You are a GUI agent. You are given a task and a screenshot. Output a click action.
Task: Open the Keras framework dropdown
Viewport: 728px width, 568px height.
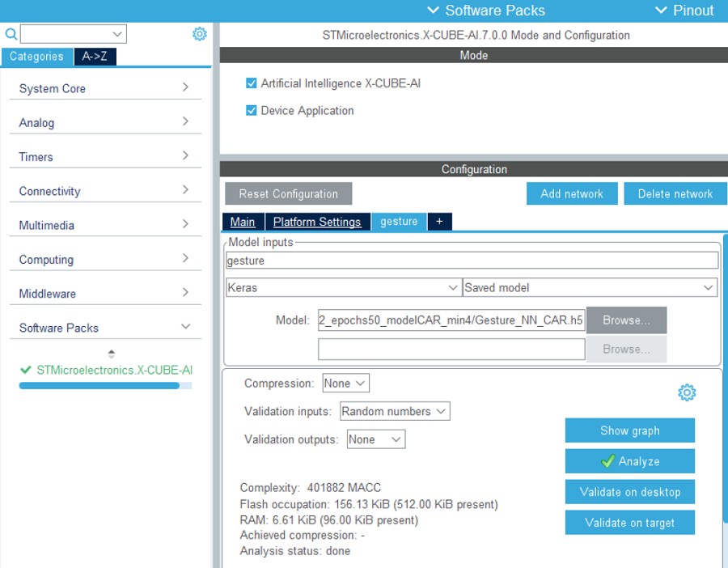343,287
